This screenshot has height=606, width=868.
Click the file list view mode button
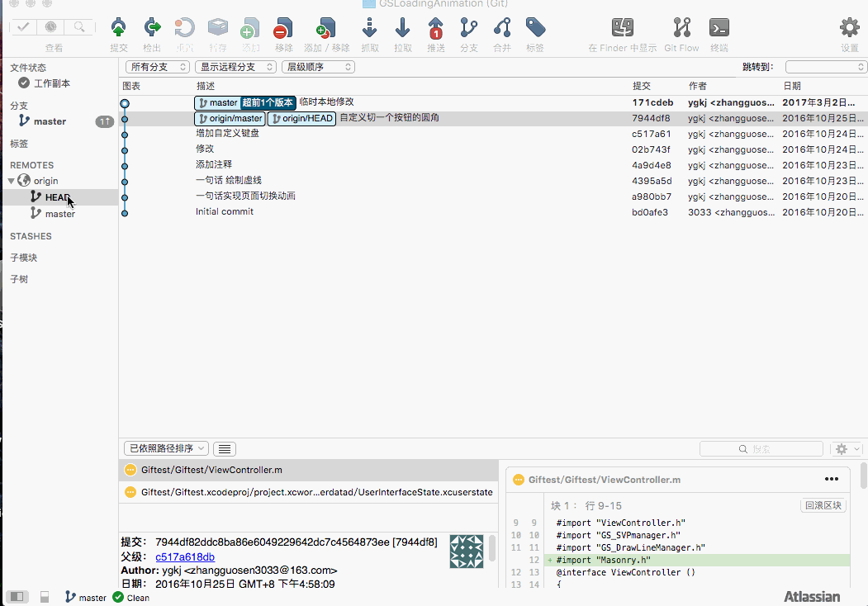(224, 449)
